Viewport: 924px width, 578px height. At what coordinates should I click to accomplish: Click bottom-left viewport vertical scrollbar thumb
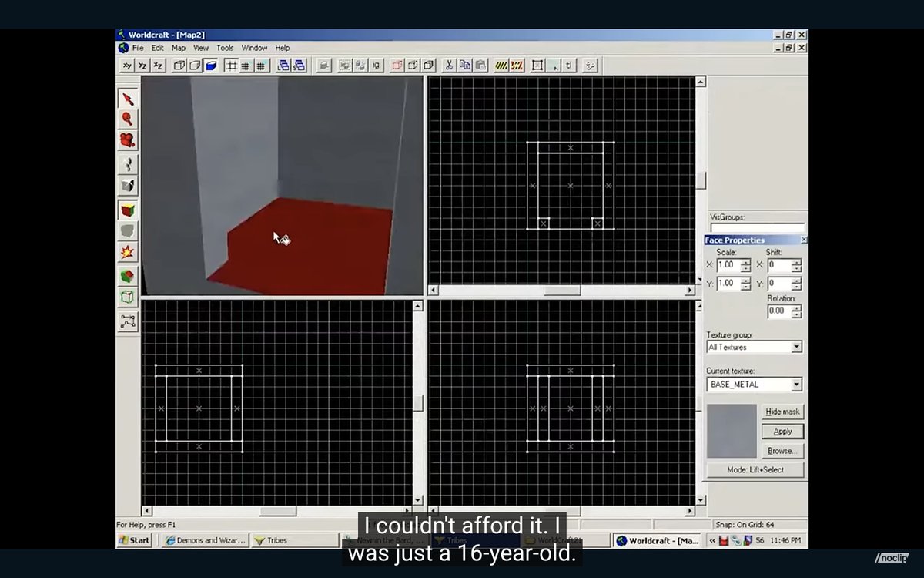tap(418, 403)
